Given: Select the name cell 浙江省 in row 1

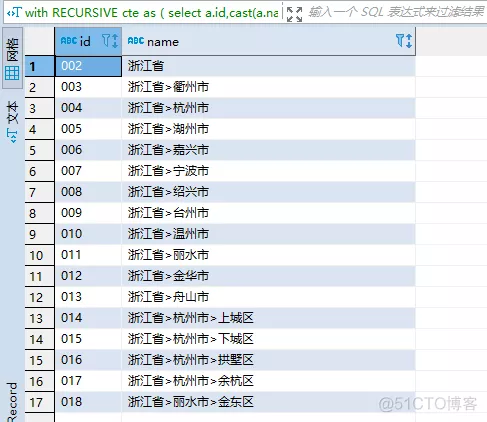Looking at the screenshot, I should 269,66.
